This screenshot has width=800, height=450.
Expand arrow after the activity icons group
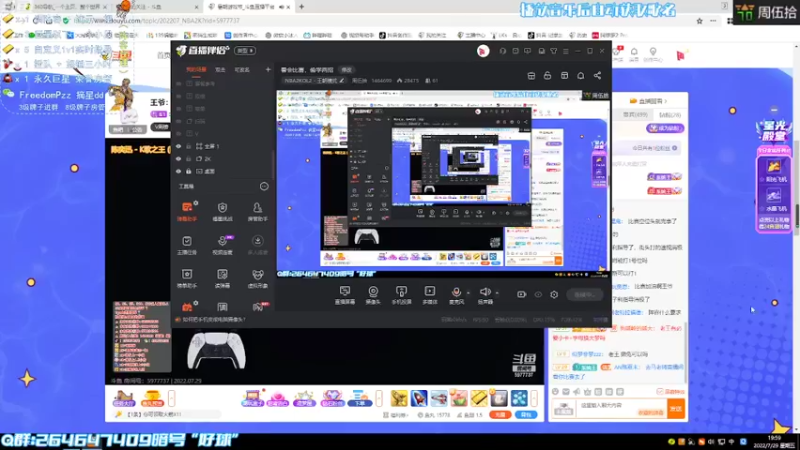pos(379,398)
